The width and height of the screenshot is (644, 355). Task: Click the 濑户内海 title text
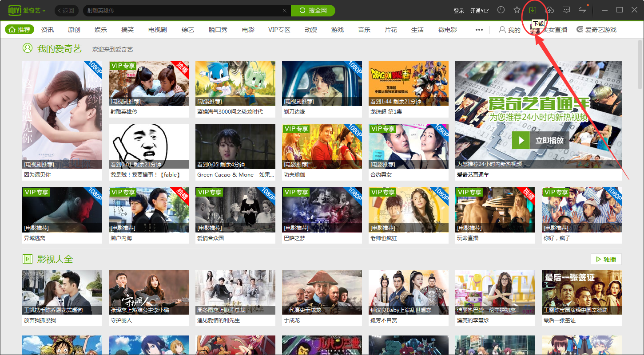click(x=121, y=238)
